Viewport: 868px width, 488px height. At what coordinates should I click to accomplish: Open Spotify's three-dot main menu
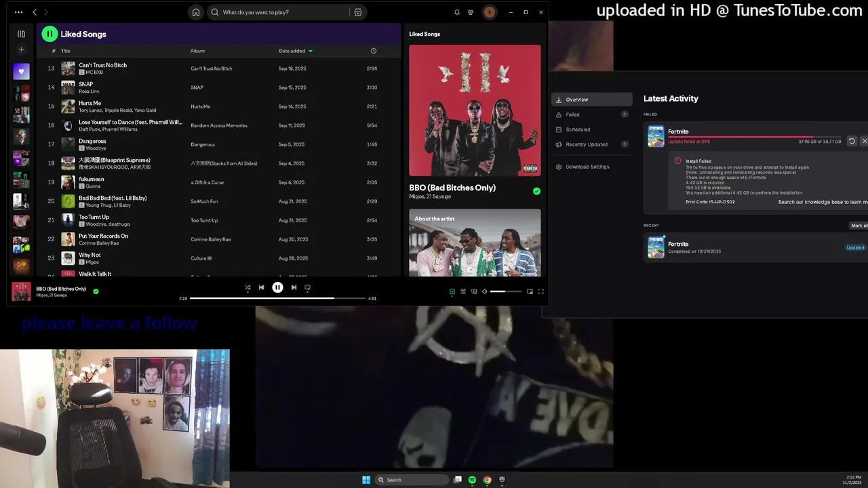coord(18,12)
